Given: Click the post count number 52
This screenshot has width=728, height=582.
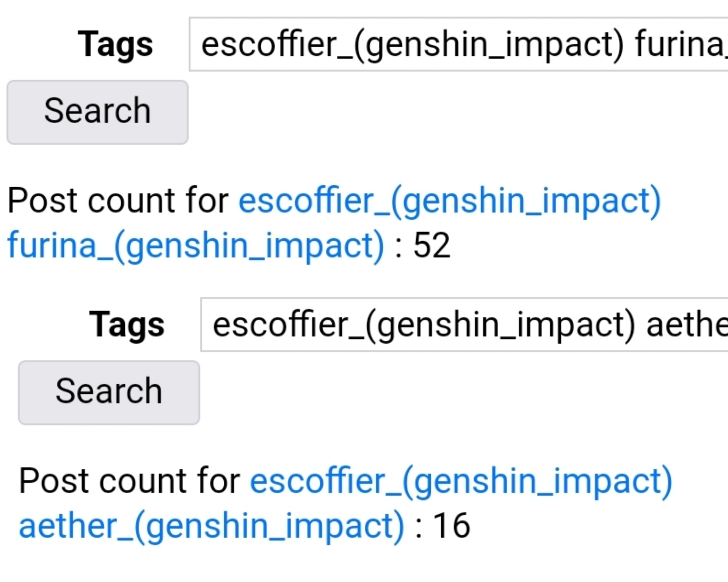Looking at the screenshot, I should pyautogui.click(x=431, y=246).
